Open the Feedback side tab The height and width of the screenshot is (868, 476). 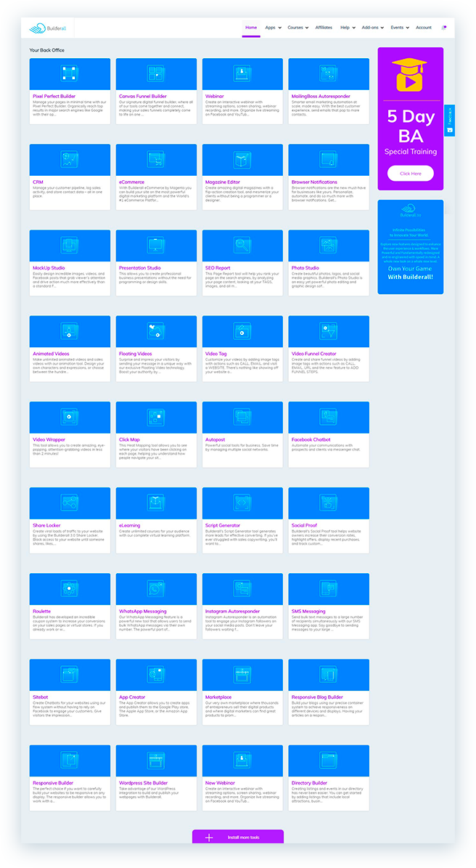click(449, 120)
